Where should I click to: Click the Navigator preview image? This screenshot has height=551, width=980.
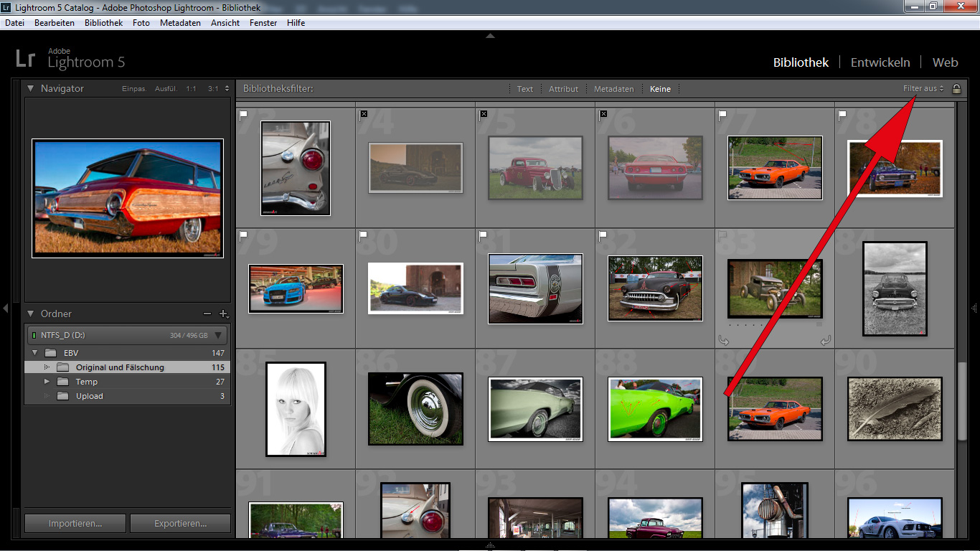tap(128, 198)
